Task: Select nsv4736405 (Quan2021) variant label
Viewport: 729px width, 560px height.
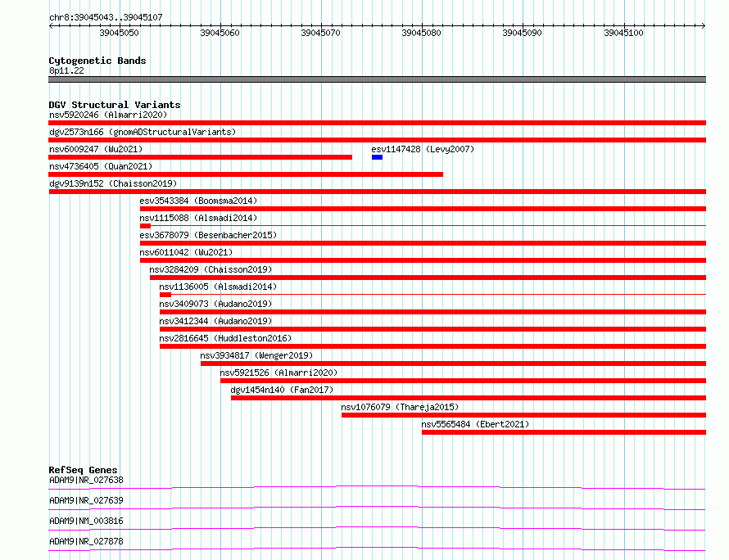Action: tap(101, 166)
